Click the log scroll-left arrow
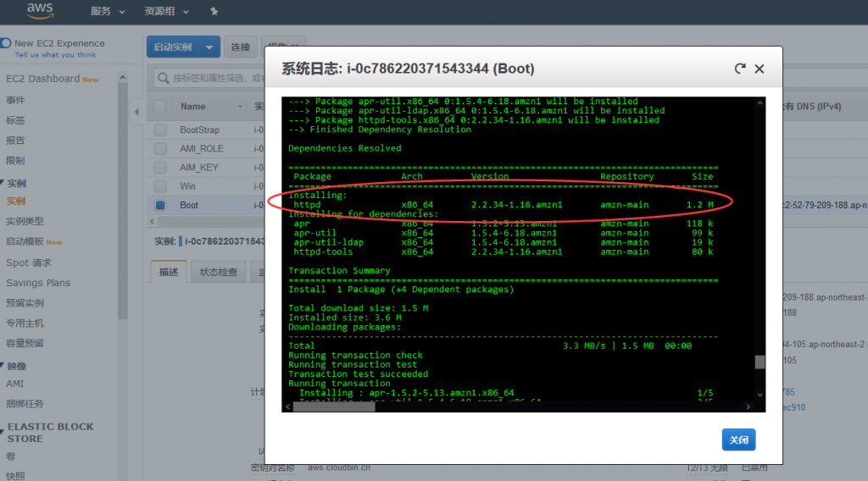 click(x=287, y=407)
